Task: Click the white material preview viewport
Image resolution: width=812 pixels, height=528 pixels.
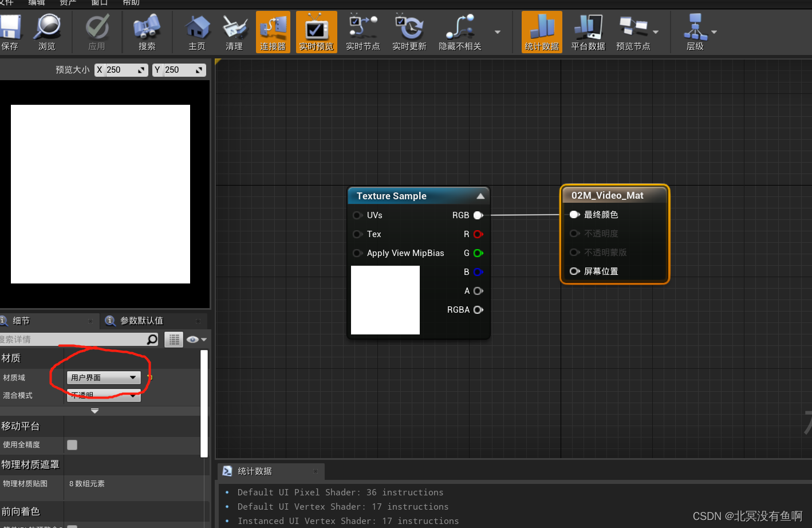Action: (100, 194)
